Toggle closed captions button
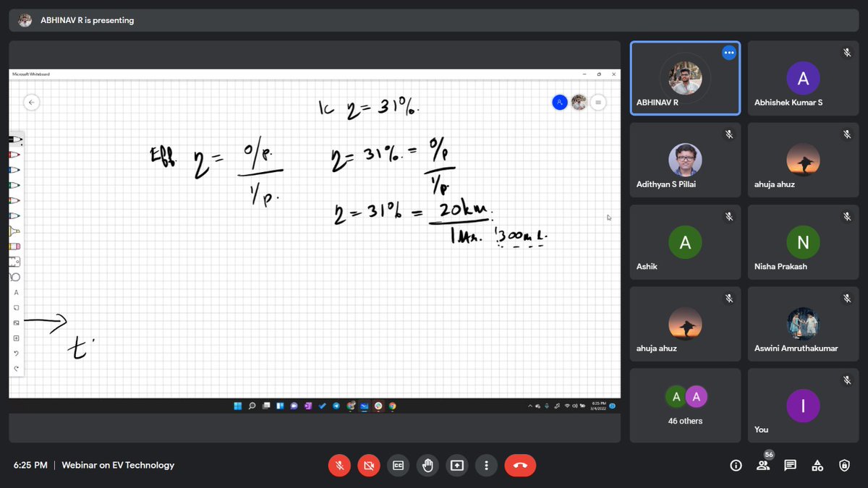This screenshot has width=868, height=488. click(398, 466)
